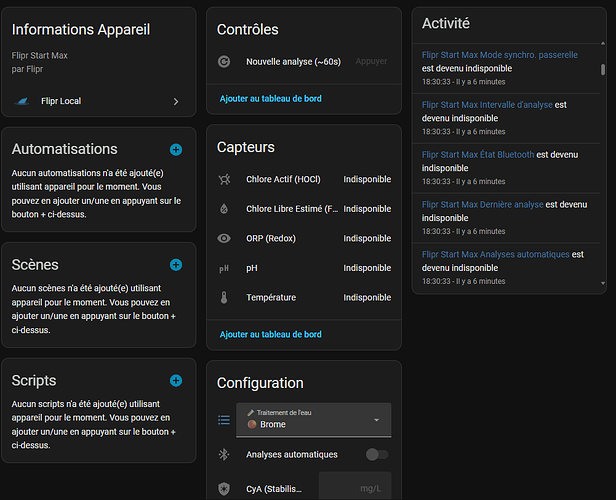Click the Chlore Actif (HOCl) sensor icon
Viewport: 616px width, 500px height.
click(x=224, y=179)
